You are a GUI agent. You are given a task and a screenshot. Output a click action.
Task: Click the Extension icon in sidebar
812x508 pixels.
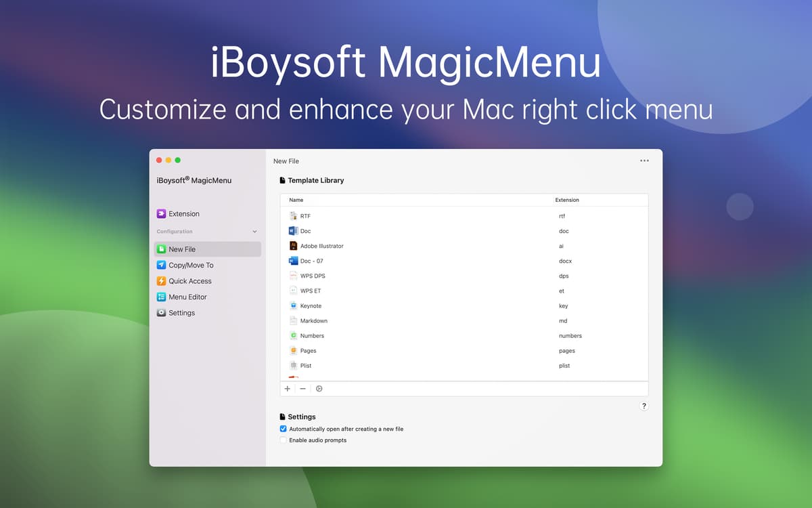coord(161,214)
